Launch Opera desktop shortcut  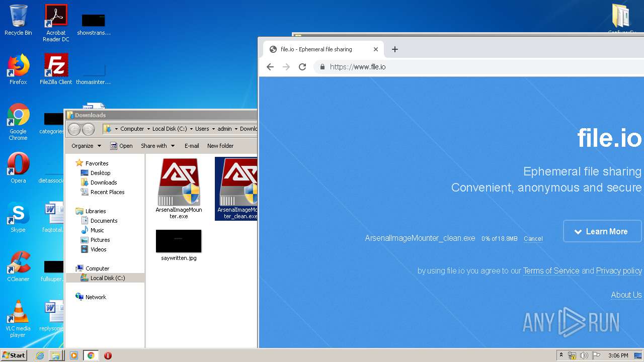(x=18, y=168)
